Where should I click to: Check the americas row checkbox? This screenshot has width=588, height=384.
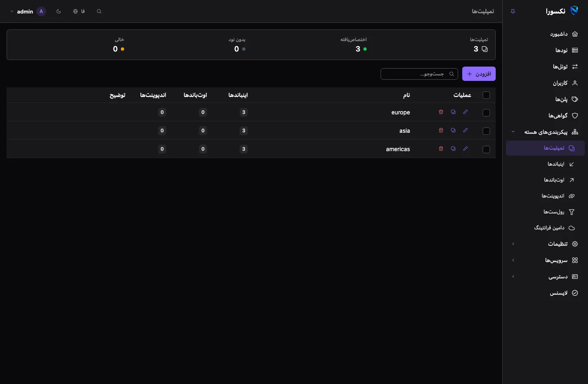486,150
